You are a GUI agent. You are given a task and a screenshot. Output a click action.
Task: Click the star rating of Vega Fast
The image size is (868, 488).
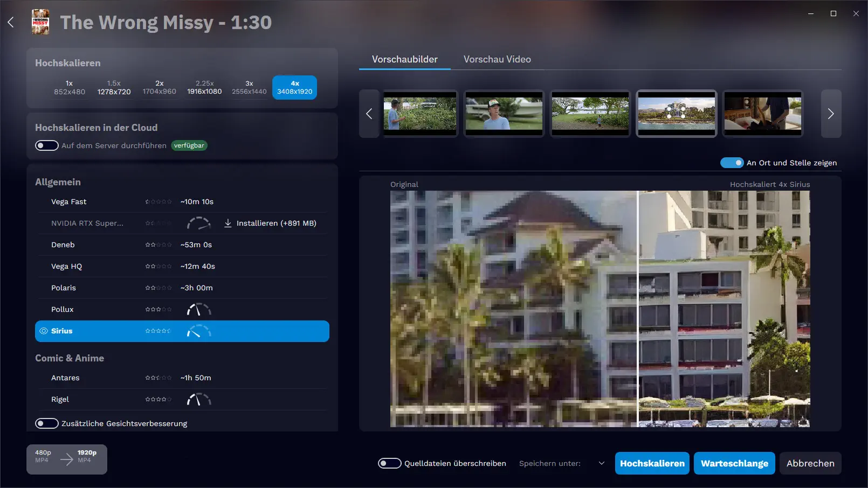pos(158,202)
